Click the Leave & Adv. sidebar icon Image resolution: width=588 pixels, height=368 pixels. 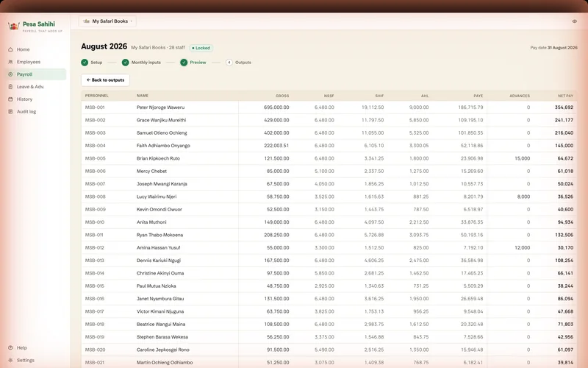(x=10, y=87)
